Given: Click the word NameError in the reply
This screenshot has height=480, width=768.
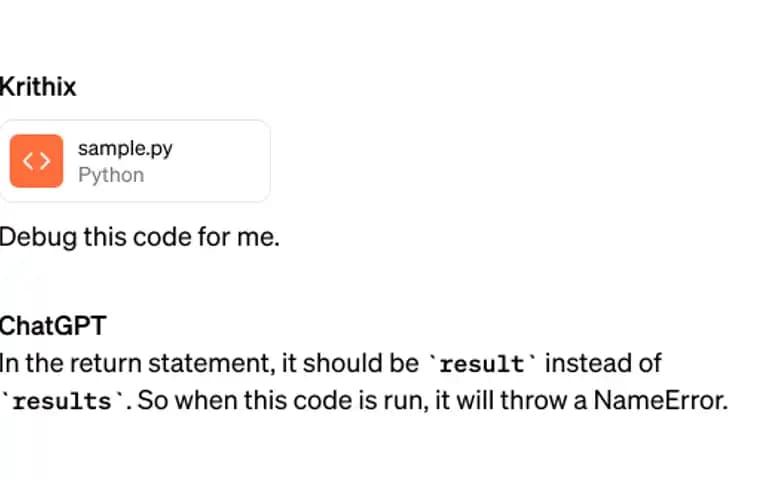Looking at the screenshot, I should (661, 401).
